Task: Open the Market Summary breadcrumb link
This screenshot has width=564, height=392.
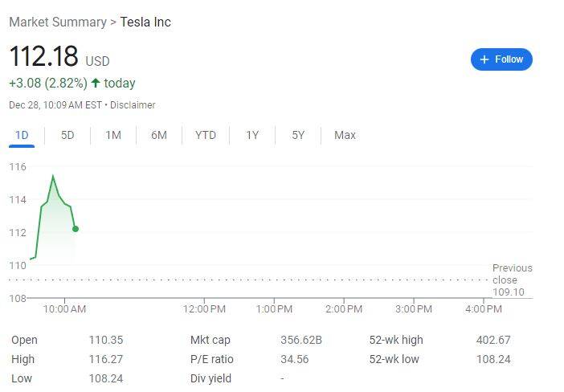Action: click(x=58, y=22)
